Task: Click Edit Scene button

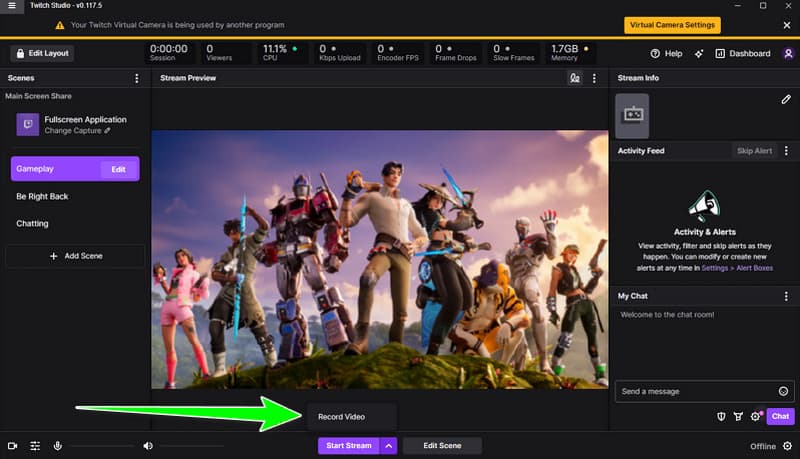Action: 442,446
